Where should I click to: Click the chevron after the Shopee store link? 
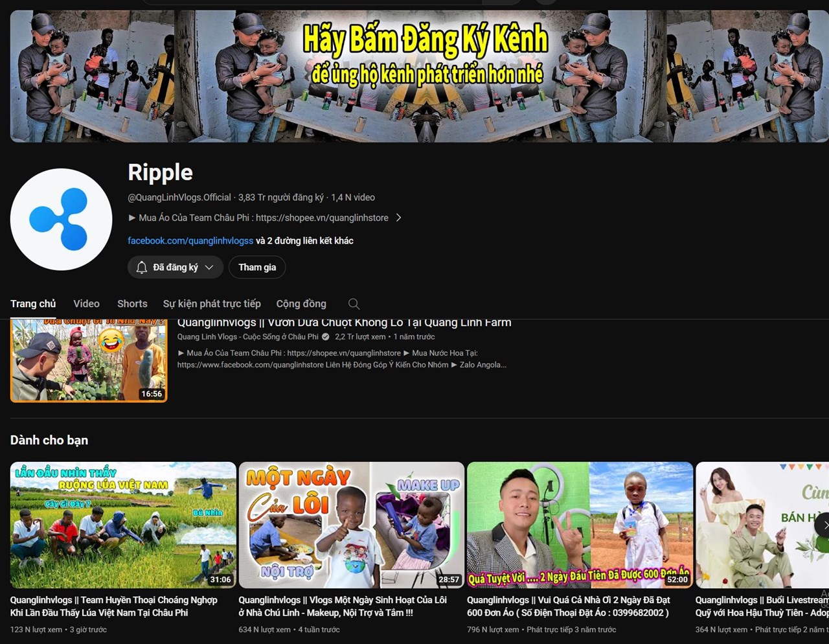[x=400, y=218]
